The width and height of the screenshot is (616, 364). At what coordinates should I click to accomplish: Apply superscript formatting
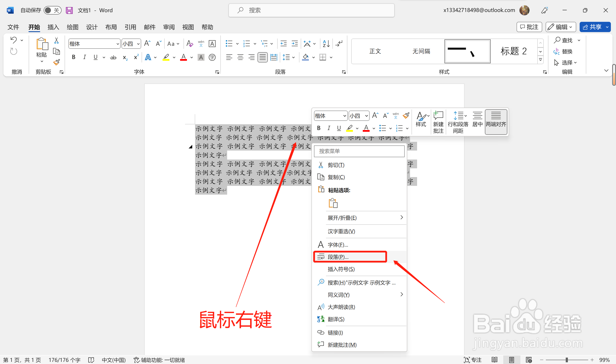tap(136, 57)
